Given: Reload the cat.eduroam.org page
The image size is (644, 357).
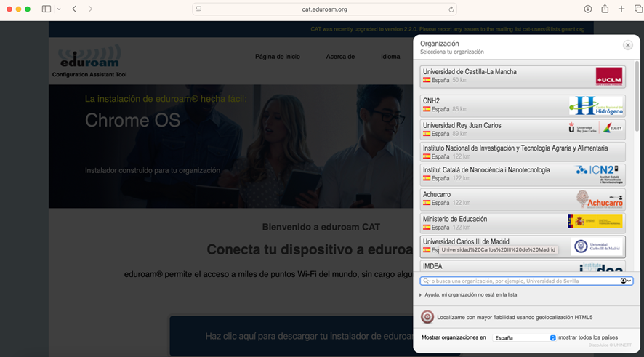Looking at the screenshot, I should click(451, 9).
